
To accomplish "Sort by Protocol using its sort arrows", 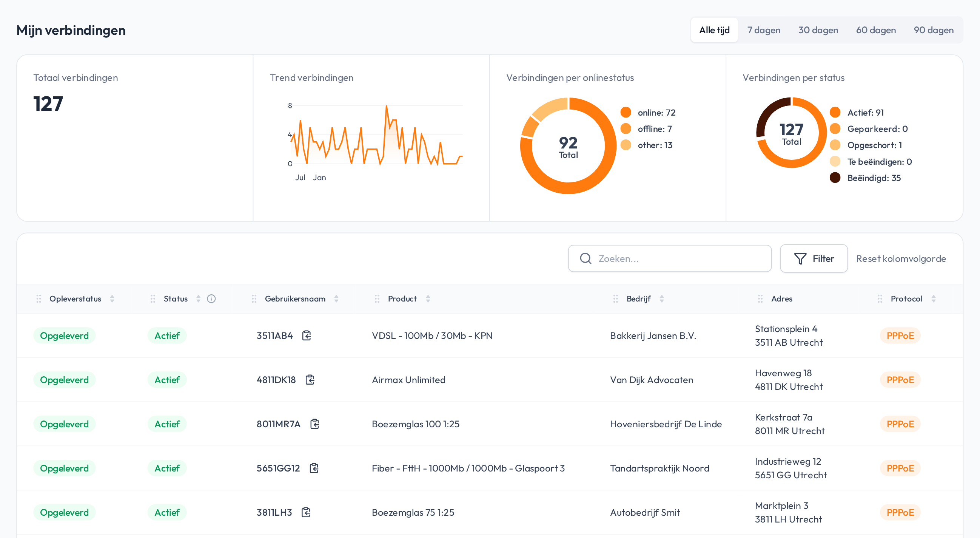I will point(933,299).
